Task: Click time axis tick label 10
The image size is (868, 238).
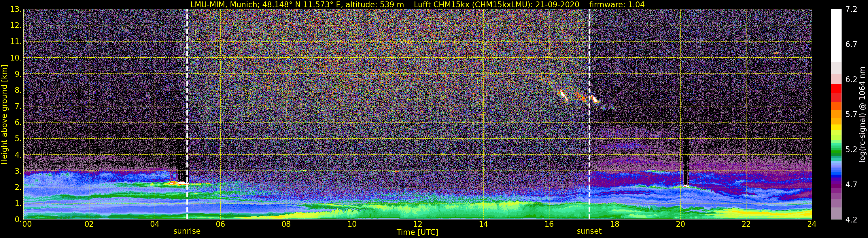Action: [x=352, y=224]
